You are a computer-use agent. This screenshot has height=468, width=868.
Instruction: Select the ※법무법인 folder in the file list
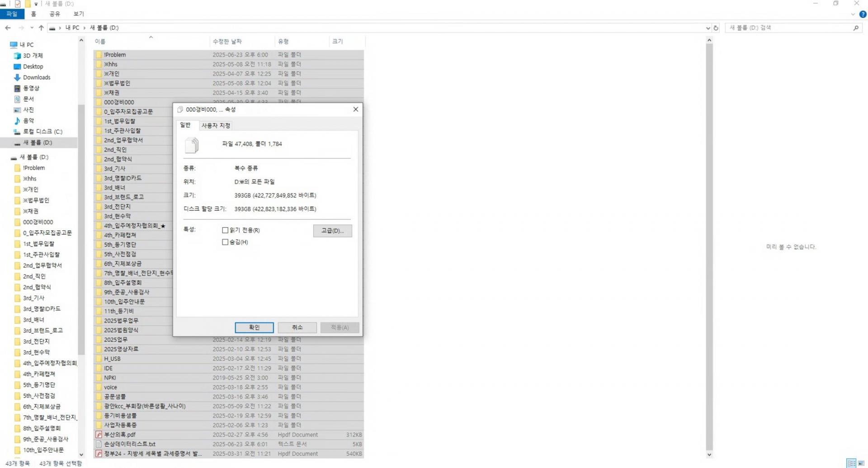coord(229,83)
